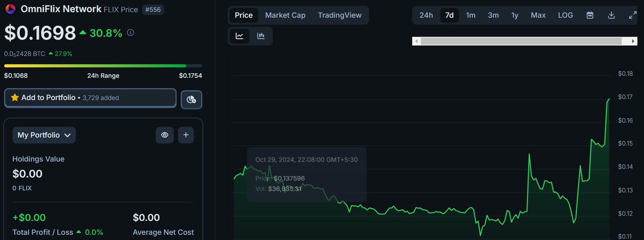Click the Average Net Cost label
The width and height of the screenshot is (644, 240).
(x=164, y=232)
